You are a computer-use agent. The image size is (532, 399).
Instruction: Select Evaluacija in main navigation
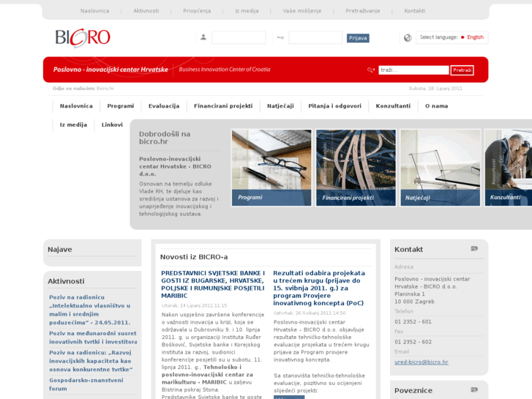coord(164,106)
